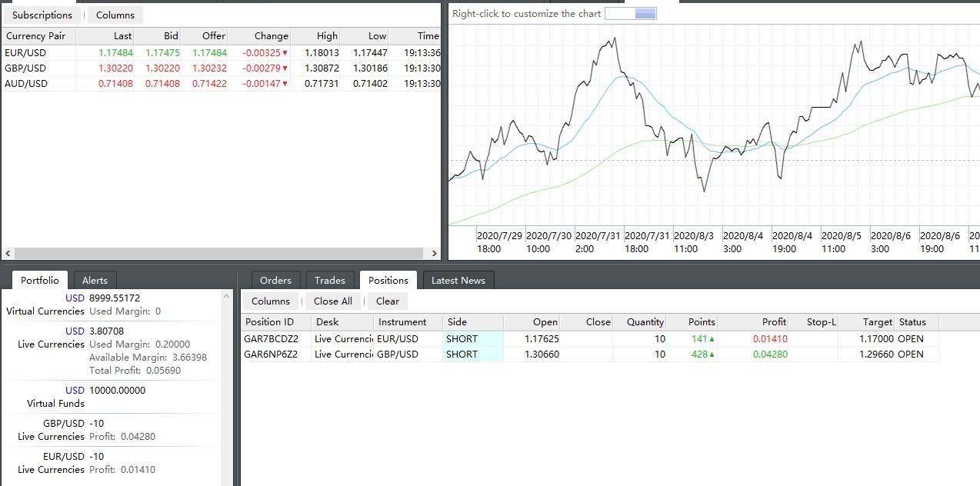Open the Subscriptions button

point(42,15)
